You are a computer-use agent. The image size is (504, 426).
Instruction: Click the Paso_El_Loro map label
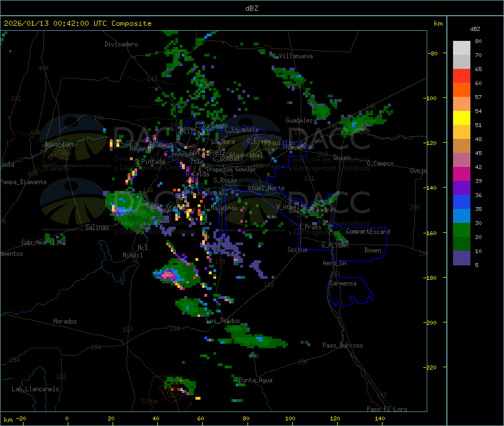pyautogui.click(x=387, y=409)
